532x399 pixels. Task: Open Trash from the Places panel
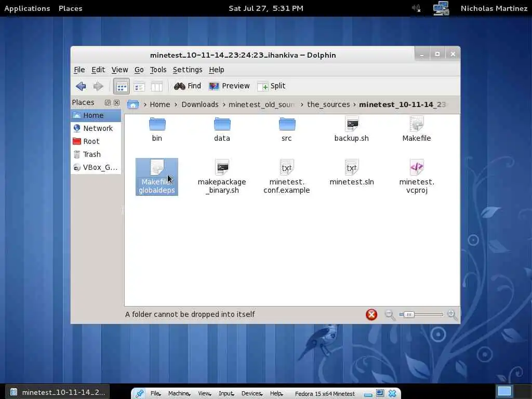96,154
